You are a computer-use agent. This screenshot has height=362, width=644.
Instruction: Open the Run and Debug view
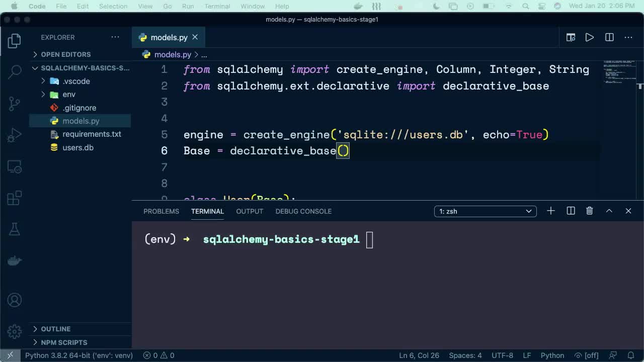[14, 134]
